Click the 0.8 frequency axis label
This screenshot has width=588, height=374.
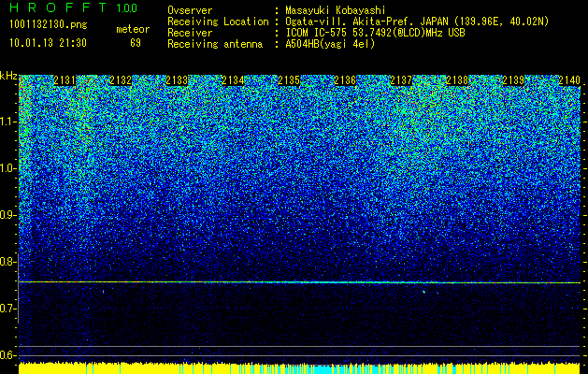point(6,262)
